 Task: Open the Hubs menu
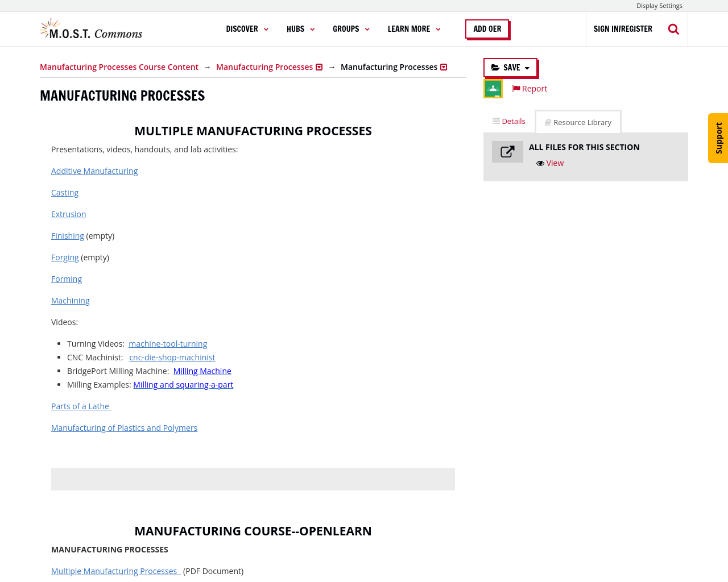point(300,28)
